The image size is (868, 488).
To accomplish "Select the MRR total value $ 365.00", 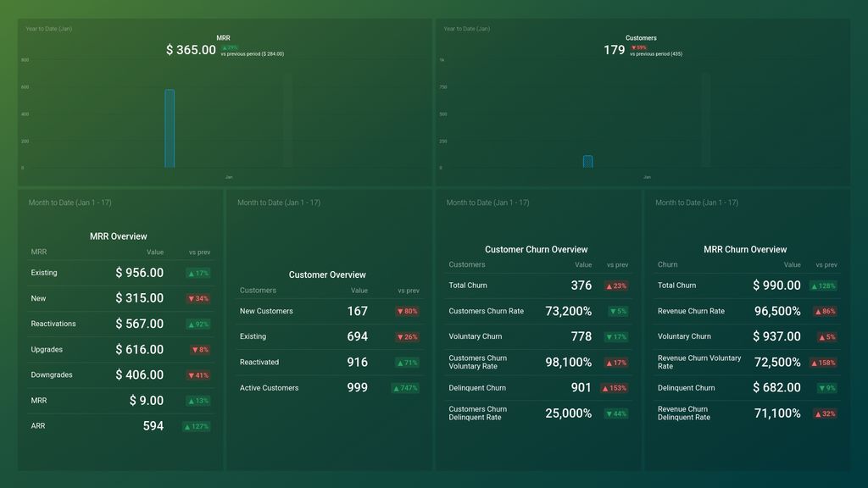I will pos(191,50).
